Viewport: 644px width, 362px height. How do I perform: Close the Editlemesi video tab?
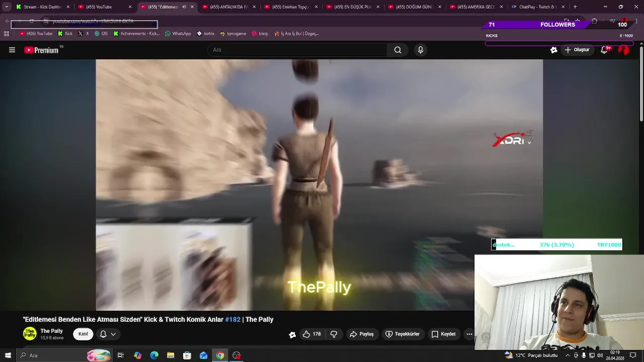click(192, 7)
